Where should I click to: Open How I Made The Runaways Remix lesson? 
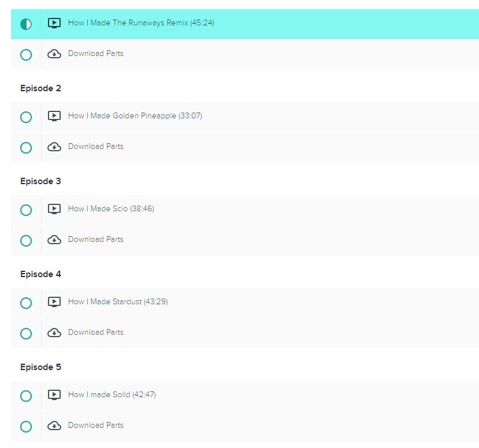[141, 23]
